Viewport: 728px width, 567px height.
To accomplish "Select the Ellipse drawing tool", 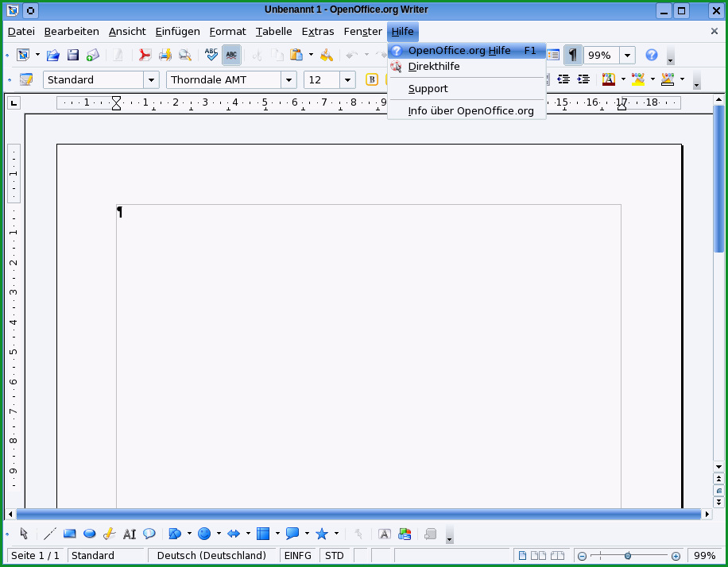I will pos(90,534).
